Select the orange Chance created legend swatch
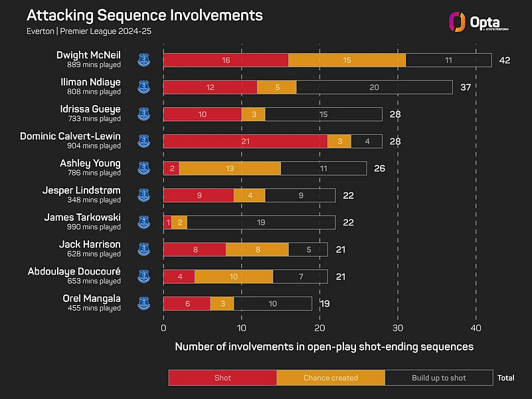Viewport: 532px width, 399px height. (331, 378)
